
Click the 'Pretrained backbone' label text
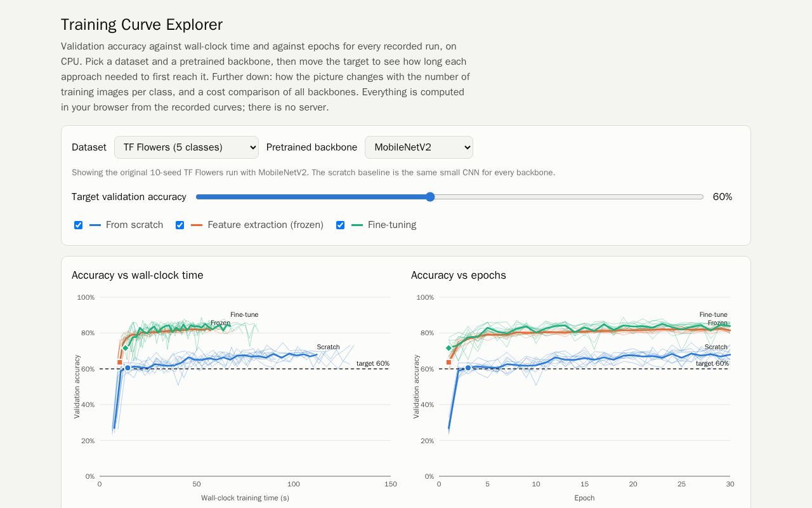pos(311,147)
